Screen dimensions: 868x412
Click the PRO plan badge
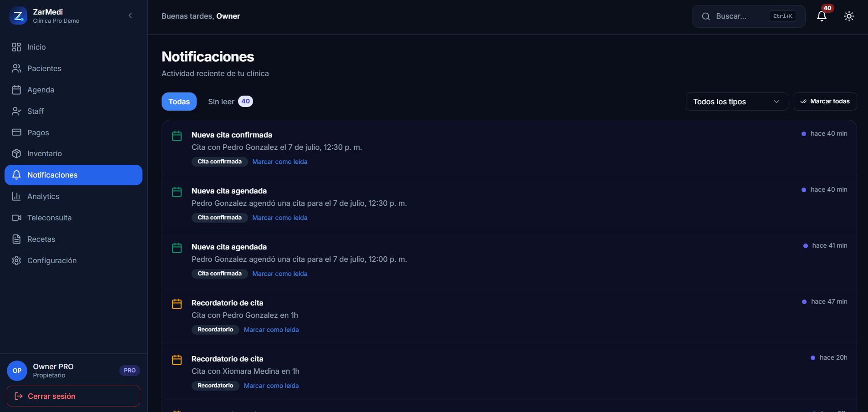pyautogui.click(x=130, y=371)
